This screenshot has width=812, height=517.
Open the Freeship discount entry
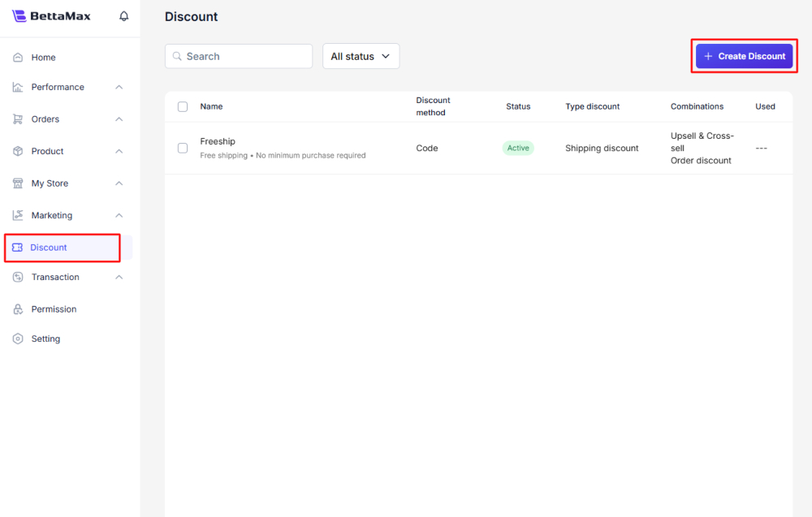[x=218, y=141]
